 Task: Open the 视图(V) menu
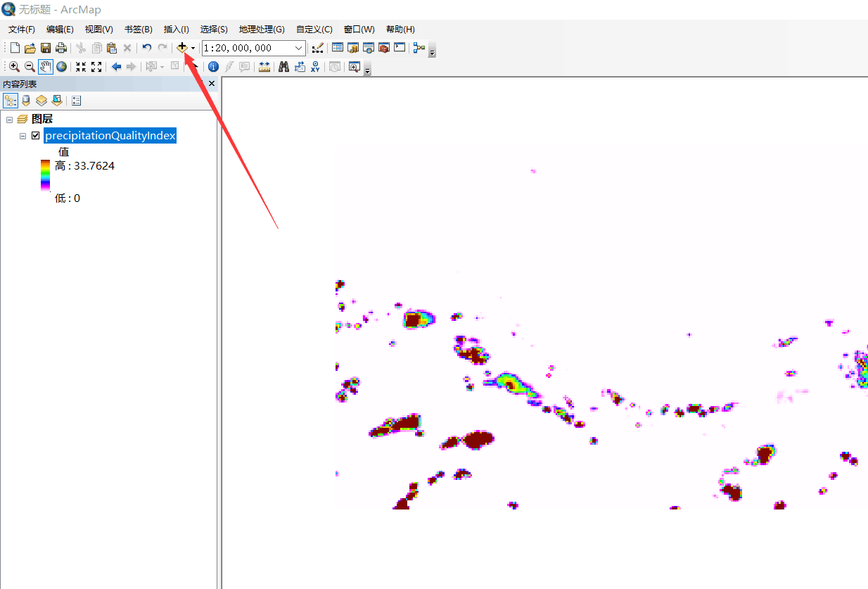point(98,29)
